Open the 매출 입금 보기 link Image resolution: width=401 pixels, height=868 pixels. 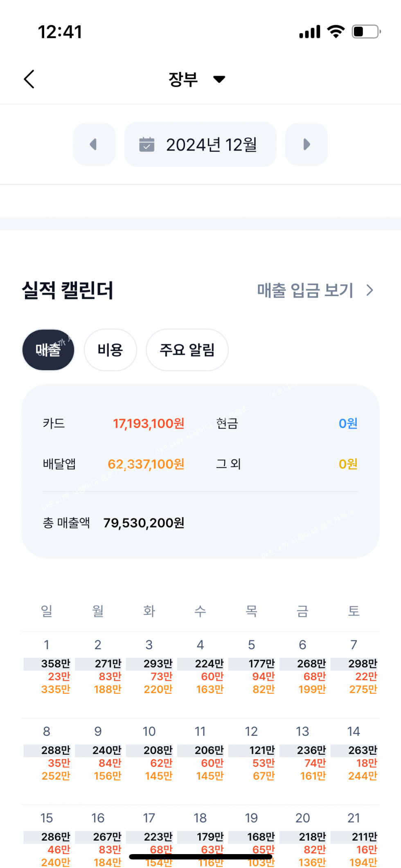click(x=305, y=290)
